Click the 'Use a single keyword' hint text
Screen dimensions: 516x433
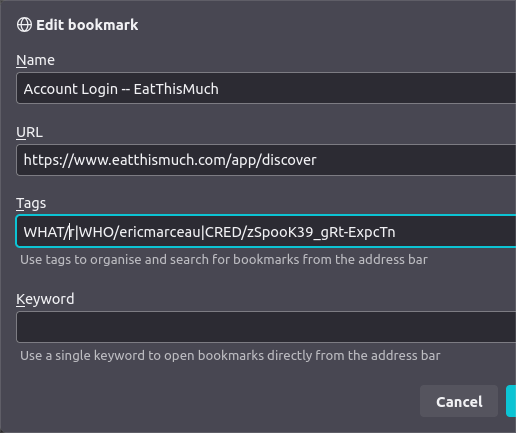click(x=230, y=356)
